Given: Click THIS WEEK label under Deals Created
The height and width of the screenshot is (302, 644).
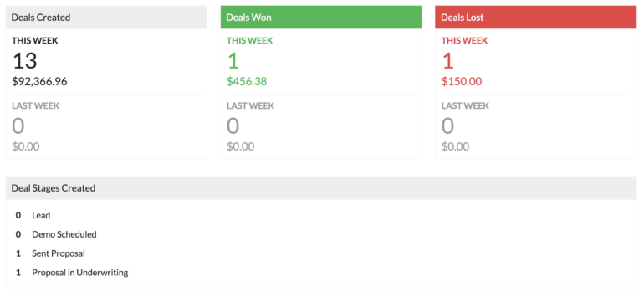Looking at the screenshot, I should pos(35,41).
